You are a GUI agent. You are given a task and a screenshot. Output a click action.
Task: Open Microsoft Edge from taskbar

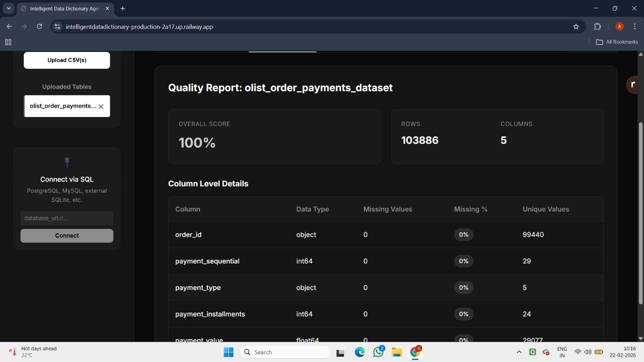(x=360, y=352)
